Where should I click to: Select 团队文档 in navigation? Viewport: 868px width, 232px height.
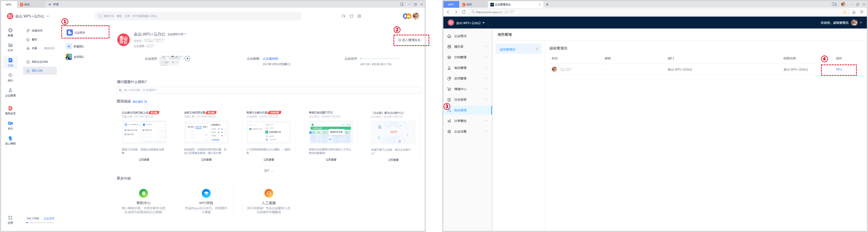[x=40, y=70]
